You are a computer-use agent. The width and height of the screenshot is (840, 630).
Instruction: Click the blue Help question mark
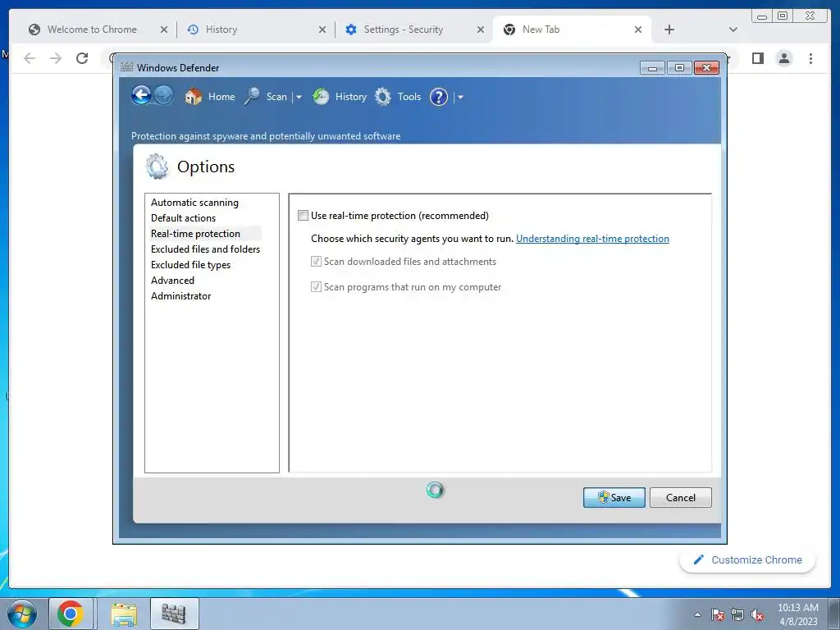[x=439, y=97]
